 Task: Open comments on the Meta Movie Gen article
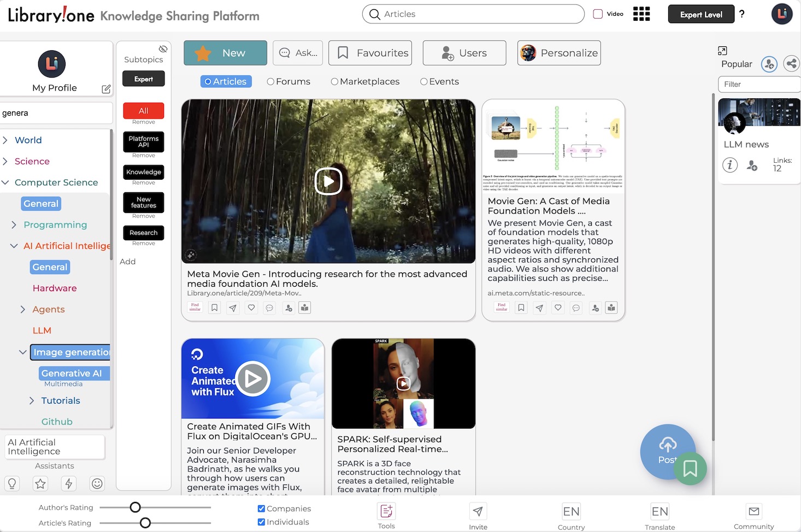269,308
